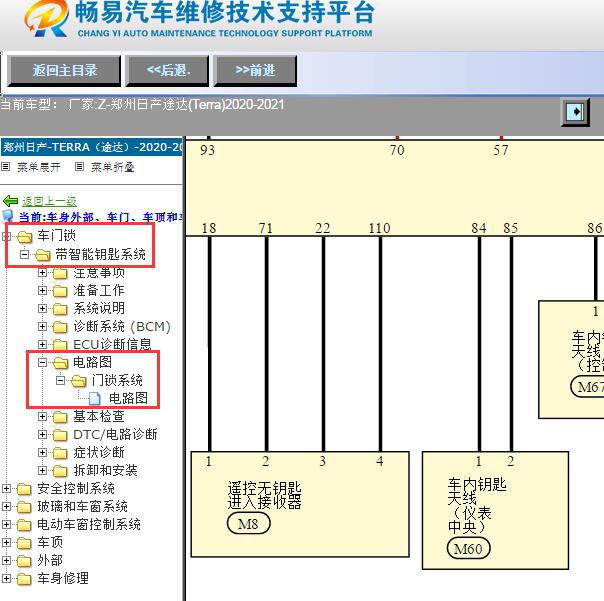The width and height of the screenshot is (604, 601).
Task: Click the 电路图 document page icon
Action: point(95,398)
